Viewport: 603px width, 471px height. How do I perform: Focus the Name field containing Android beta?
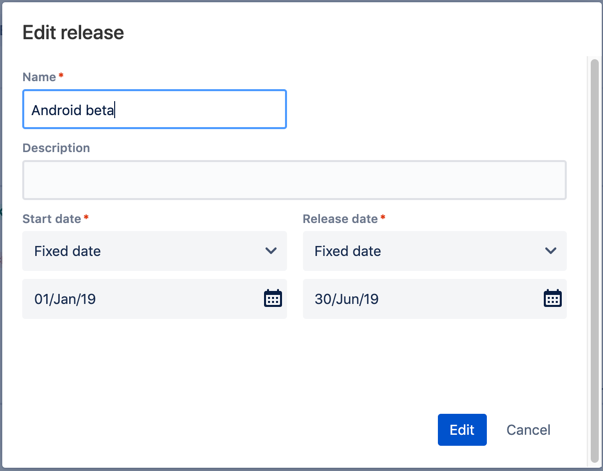[x=155, y=109]
